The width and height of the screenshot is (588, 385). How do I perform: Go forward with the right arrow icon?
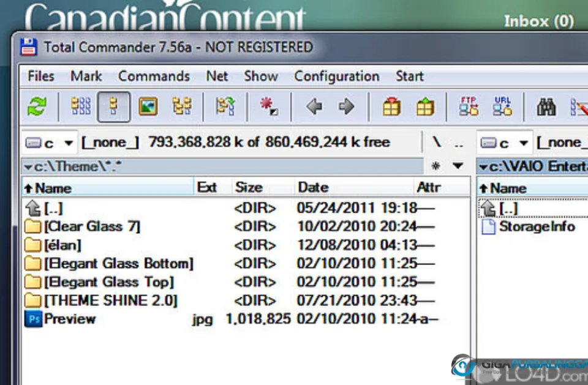click(346, 107)
